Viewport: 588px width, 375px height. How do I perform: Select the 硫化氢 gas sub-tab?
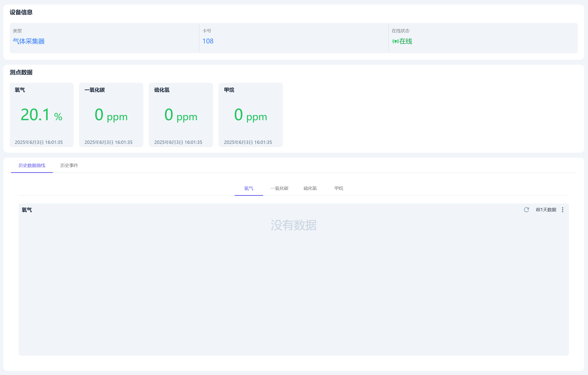[310, 188]
